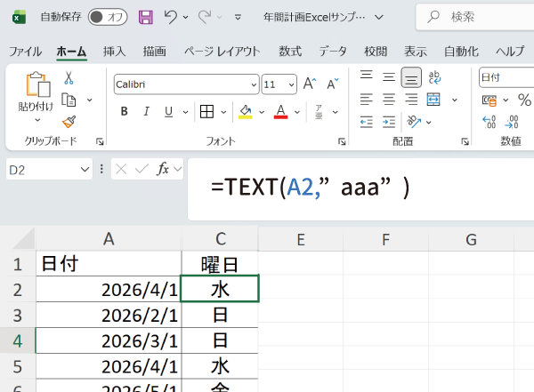Toggle the AutoSave switch
The image size is (534, 392).
coord(108,17)
